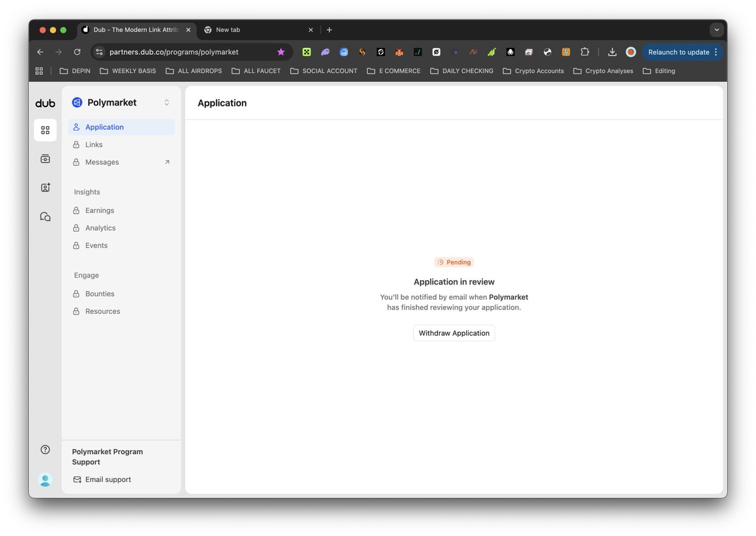
Task: Open the Extensions puzzle piece icon
Action: pos(585,52)
